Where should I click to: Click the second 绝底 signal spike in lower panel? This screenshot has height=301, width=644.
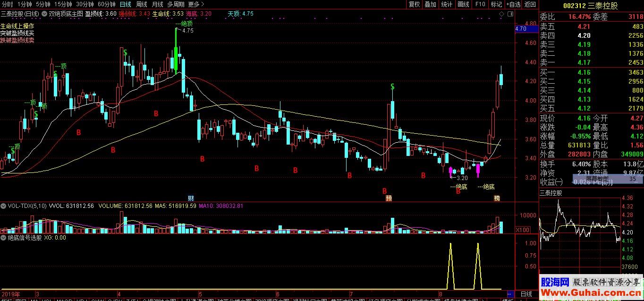pos(478,266)
